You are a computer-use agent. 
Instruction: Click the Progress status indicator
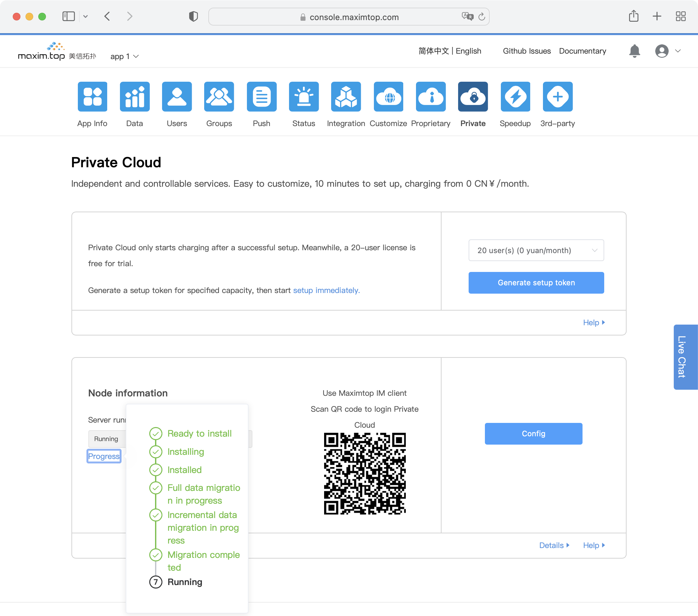(x=104, y=457)
